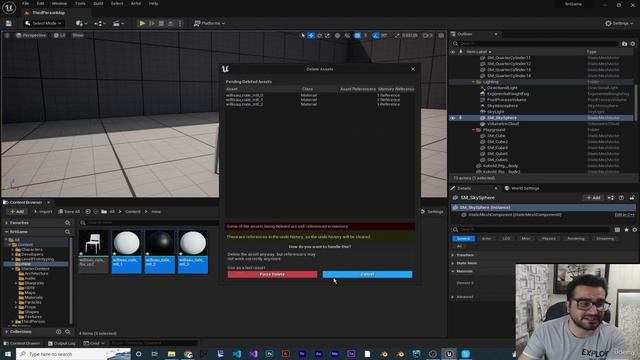The width and height of the screenshot is (640, 360).
Task: Toggle visibility eye for SM_SkySphere
Action: [452, 118]
